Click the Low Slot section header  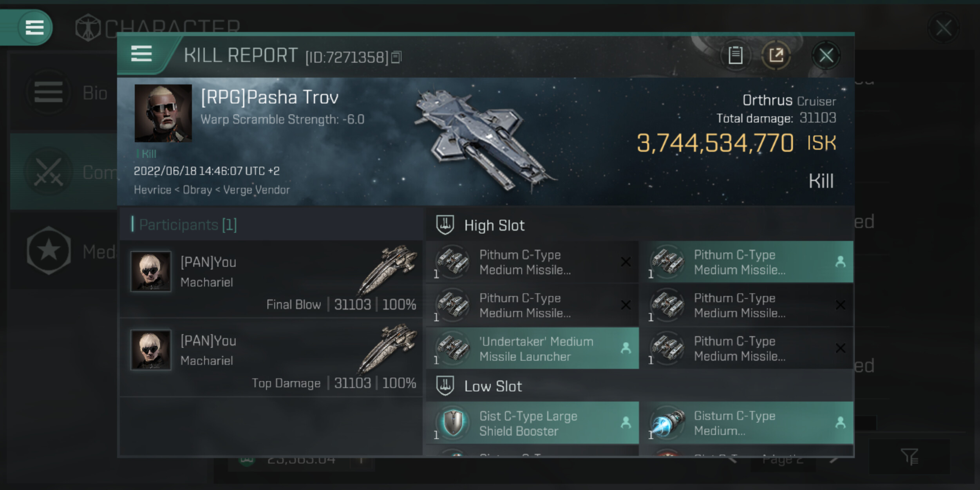click(x=493, y=386)
